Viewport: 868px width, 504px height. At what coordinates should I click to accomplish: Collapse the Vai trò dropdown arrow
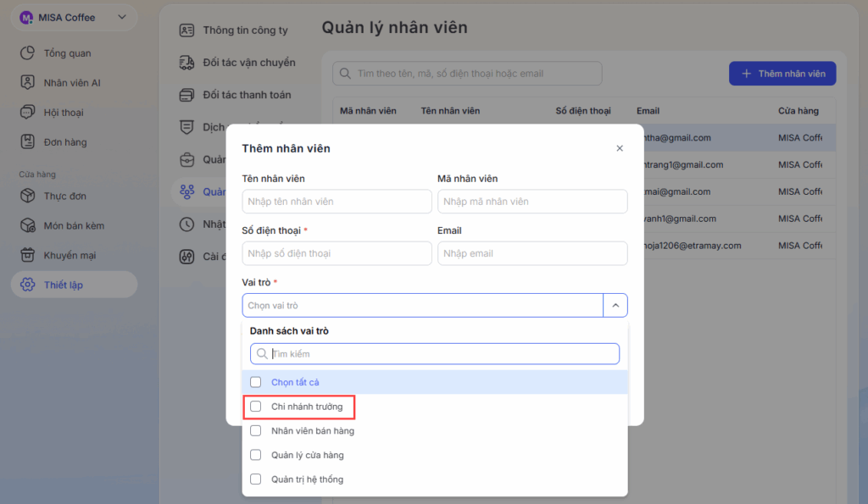pyautogui.click(x=615, y=305)
